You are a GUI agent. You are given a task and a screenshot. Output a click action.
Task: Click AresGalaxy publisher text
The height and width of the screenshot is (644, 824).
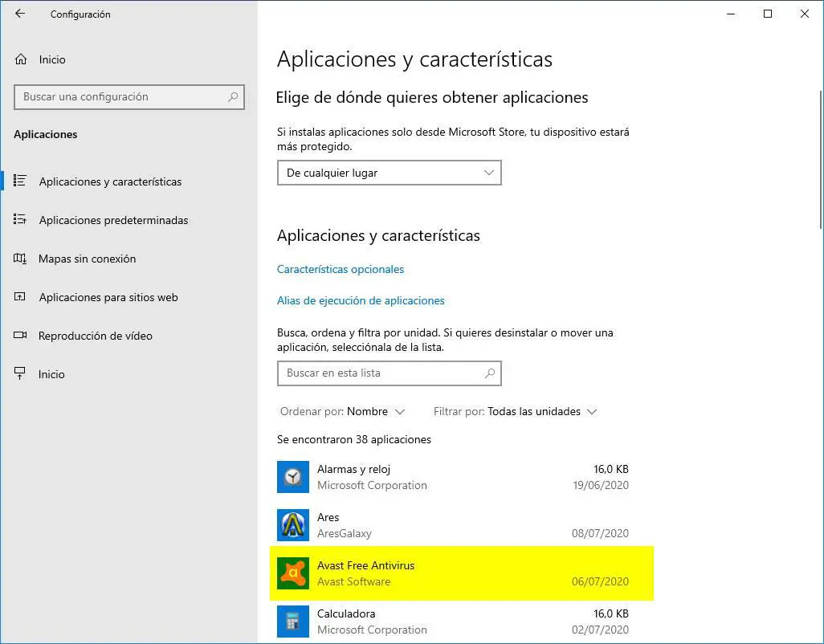tap(345, 533)
